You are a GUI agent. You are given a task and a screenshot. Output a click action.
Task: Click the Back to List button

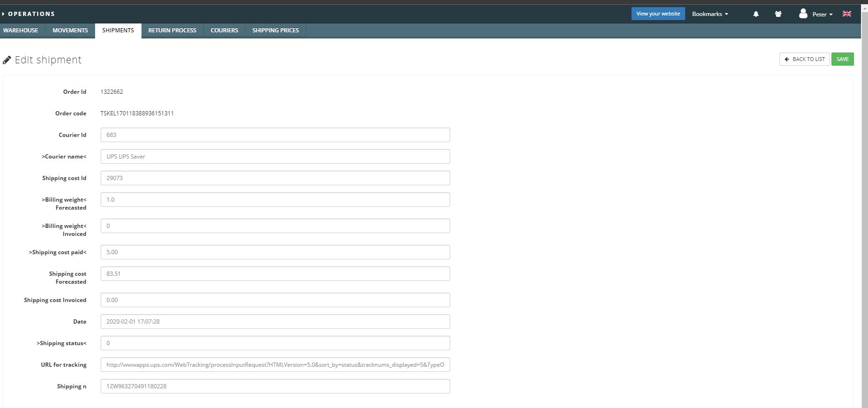coord(804,59)
